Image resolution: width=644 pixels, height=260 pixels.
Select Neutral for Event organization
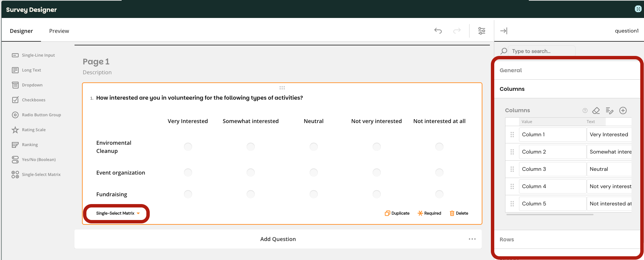(314, 173)
